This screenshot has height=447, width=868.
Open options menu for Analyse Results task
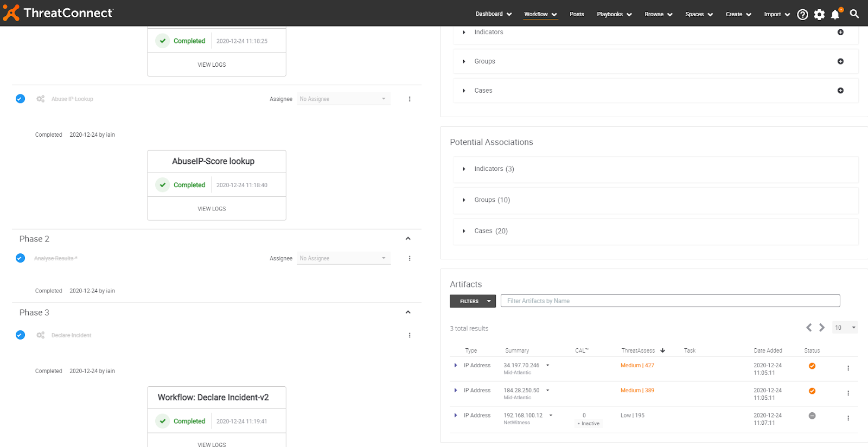[x=410, y=259]
